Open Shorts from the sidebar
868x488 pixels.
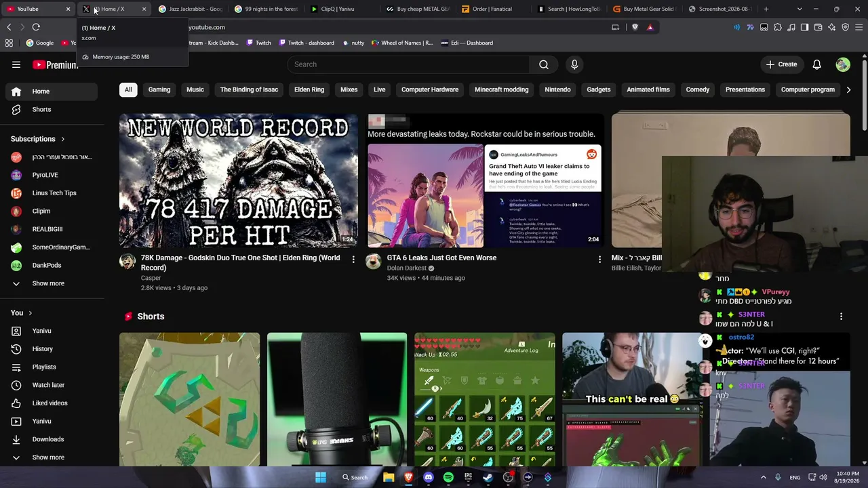52,109
